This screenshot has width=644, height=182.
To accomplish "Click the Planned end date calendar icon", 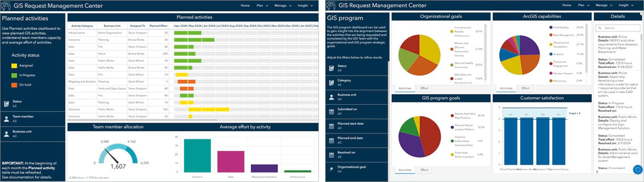I will (x=331, y=140).
